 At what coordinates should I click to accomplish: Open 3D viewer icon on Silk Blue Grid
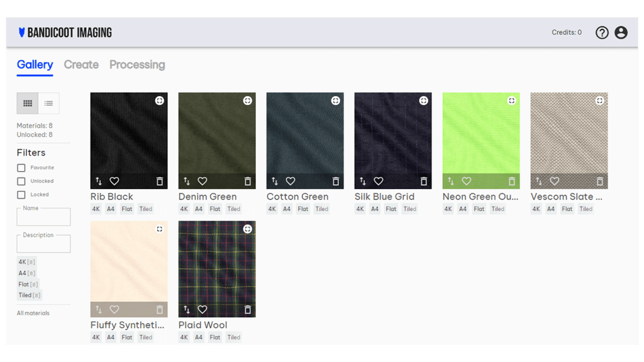coord(424,101)
